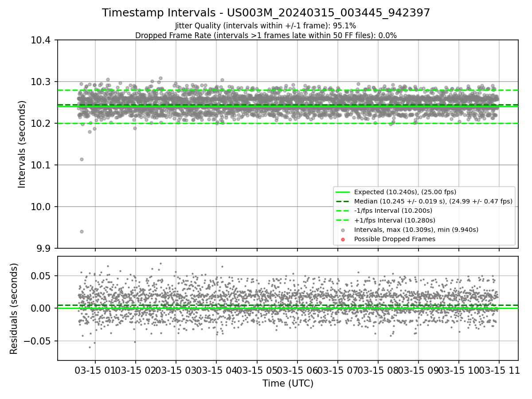Select the "Jitter Quality" 95.1% subtitle line
The width and height of the screenshot is (532, 399).
[266, 26]
